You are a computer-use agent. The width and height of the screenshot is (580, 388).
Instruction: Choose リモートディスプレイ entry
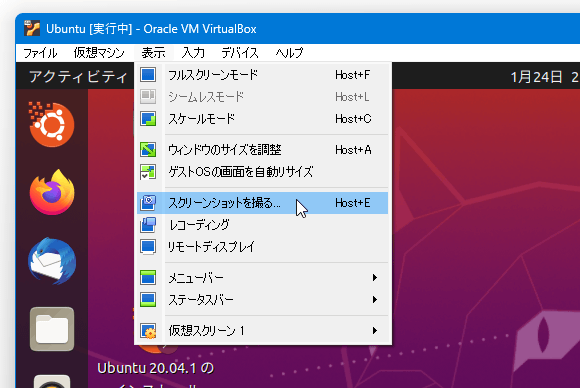pyautogui.click(x=263, y=247)
